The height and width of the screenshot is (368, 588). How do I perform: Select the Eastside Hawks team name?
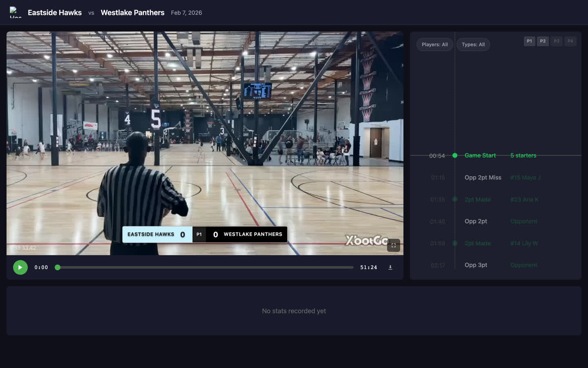click(x=54, y=12)
